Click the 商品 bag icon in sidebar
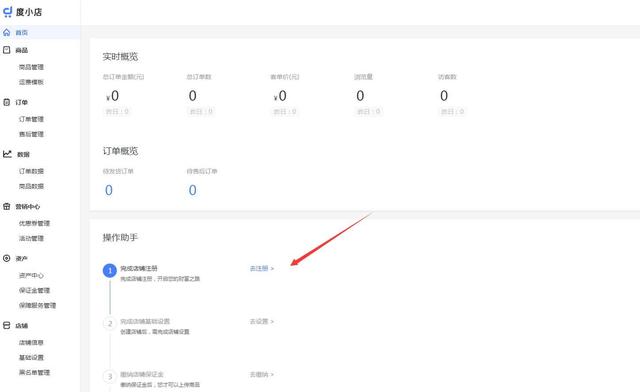The width and height of the screenshot is (640, 392). 7,50
